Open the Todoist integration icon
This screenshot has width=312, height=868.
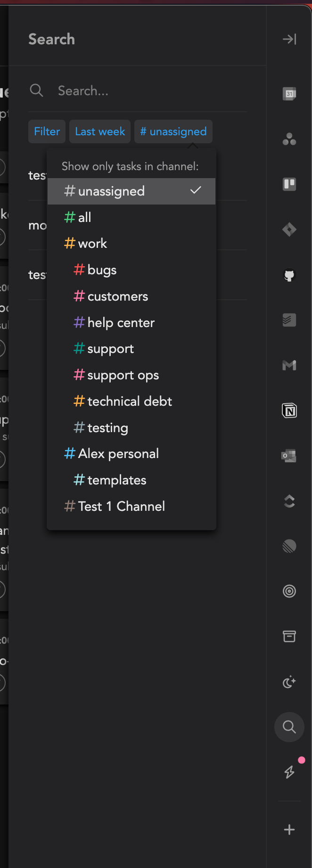(x=289, y=320)
